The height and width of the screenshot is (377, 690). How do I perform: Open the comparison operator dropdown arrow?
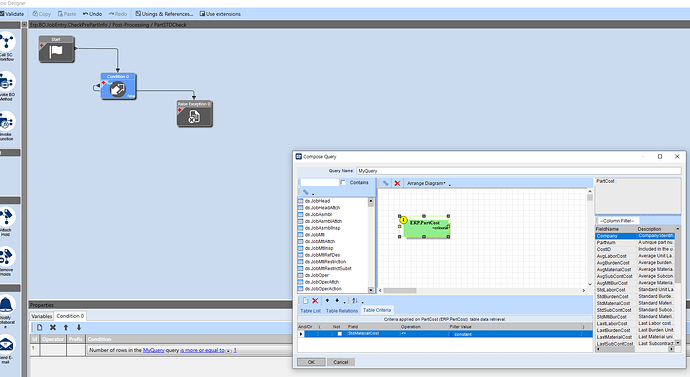pos(228,351)
